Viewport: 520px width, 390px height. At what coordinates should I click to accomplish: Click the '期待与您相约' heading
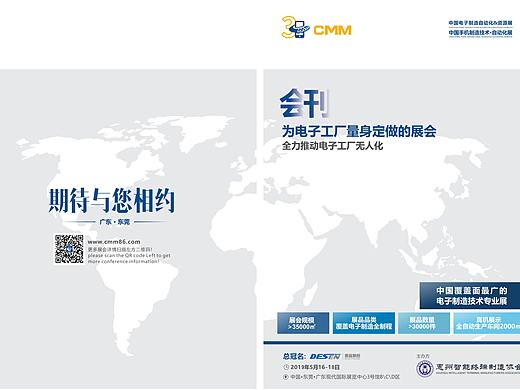(112, 200)
